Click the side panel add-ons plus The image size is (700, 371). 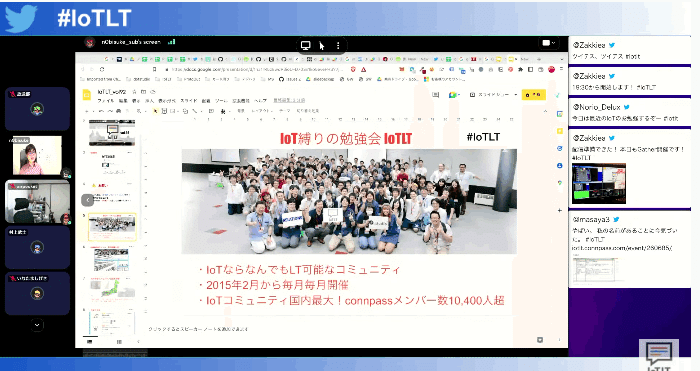tap(560, 210)
